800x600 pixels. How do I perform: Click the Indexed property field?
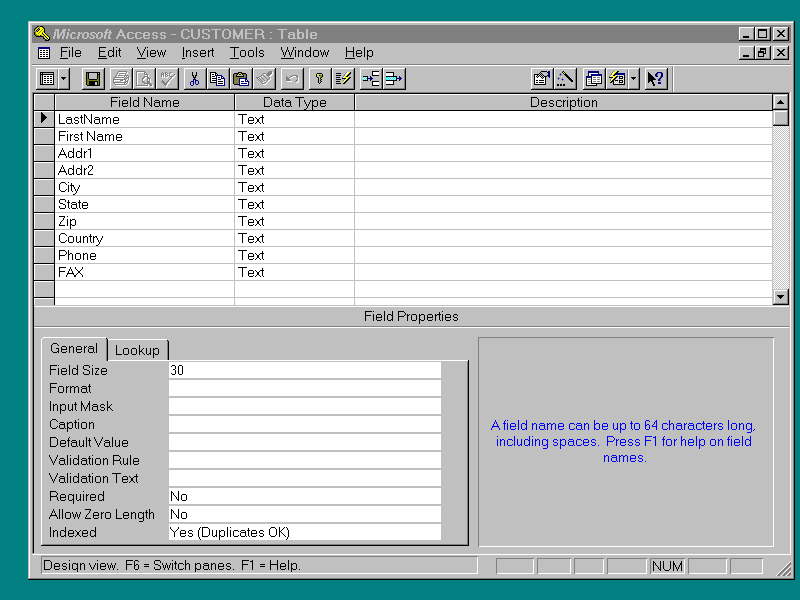pyautogui.click(x=304, y=532)
